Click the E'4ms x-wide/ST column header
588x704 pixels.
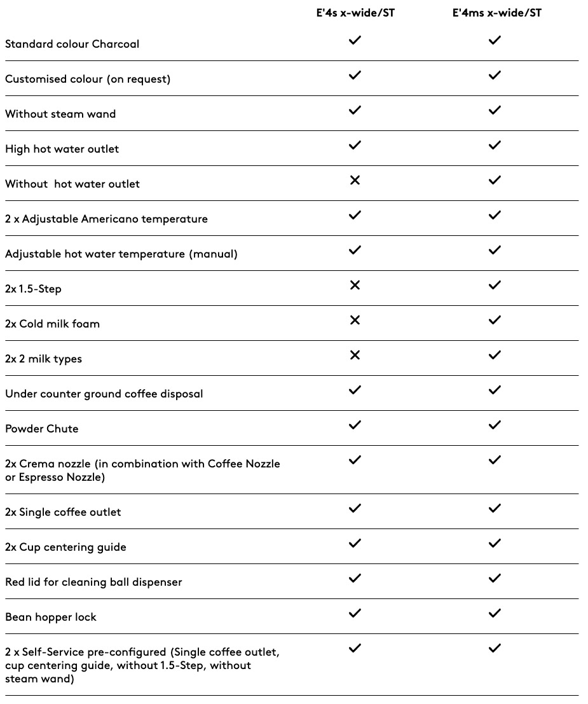coord(496,13)
